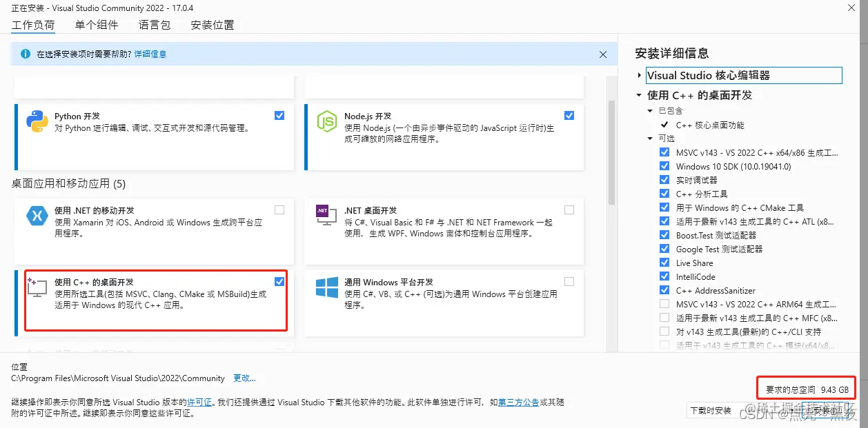This screenshot has width=868, height=428.
Task: Uncheck MSVC v143 x64/x86 生成工具 option
Action: [x=664, y=152]
